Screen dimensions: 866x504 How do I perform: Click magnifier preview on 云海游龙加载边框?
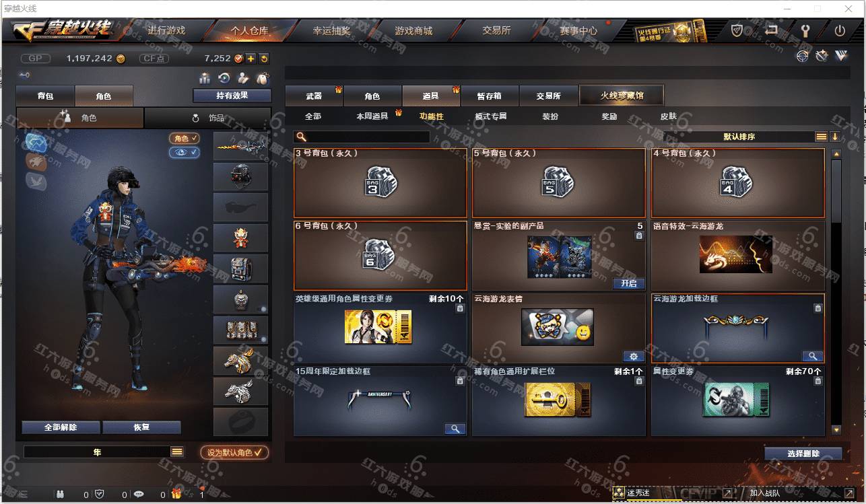[x=813, y=356]
